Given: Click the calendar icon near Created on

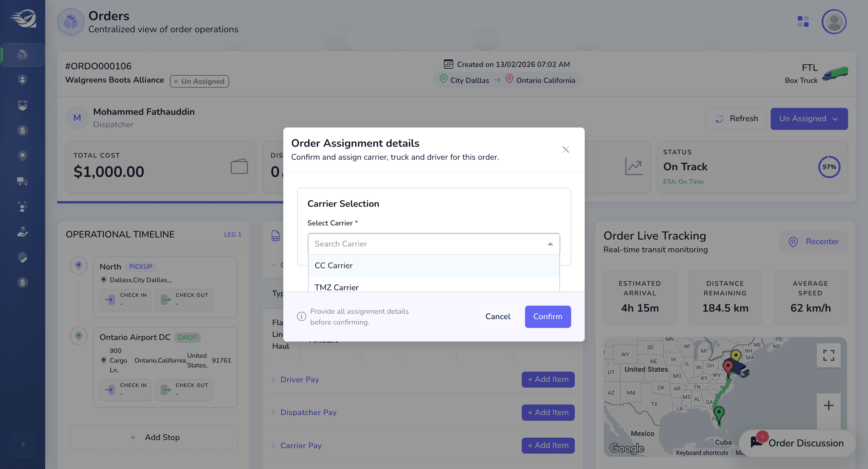Looking at the screenshot, I should click(x=448, y=64).
